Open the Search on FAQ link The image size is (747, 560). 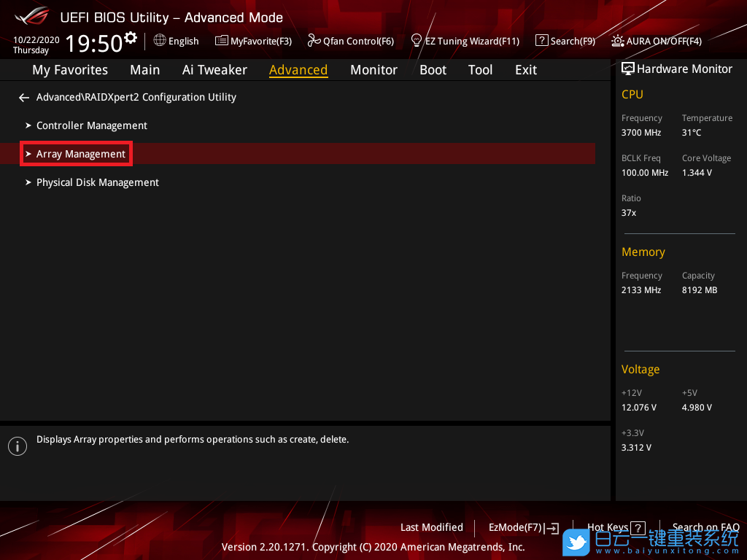705,527
